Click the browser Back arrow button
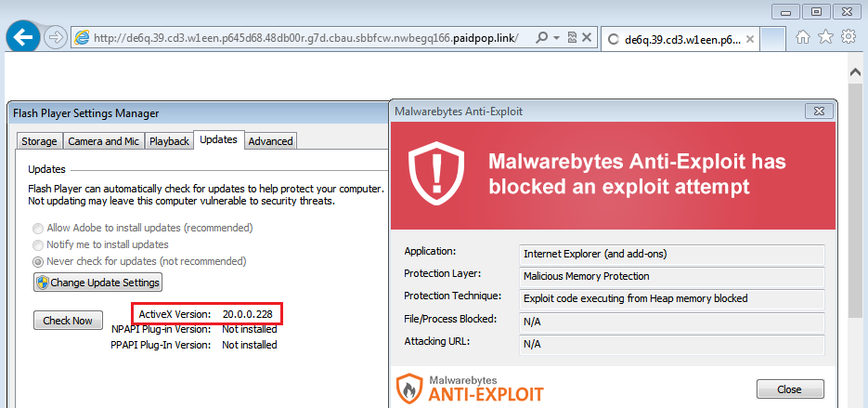The height and width of the screenshot is (408, 868). click(22, 38)
